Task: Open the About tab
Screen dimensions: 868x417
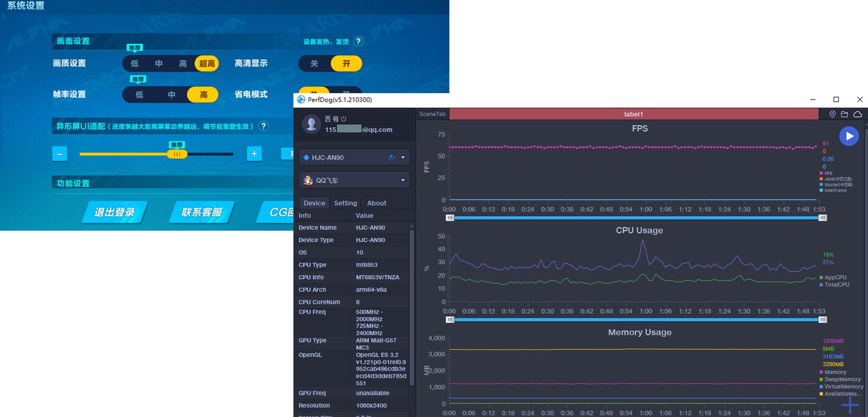Action: pyautogui.click(x=377, y=203)
